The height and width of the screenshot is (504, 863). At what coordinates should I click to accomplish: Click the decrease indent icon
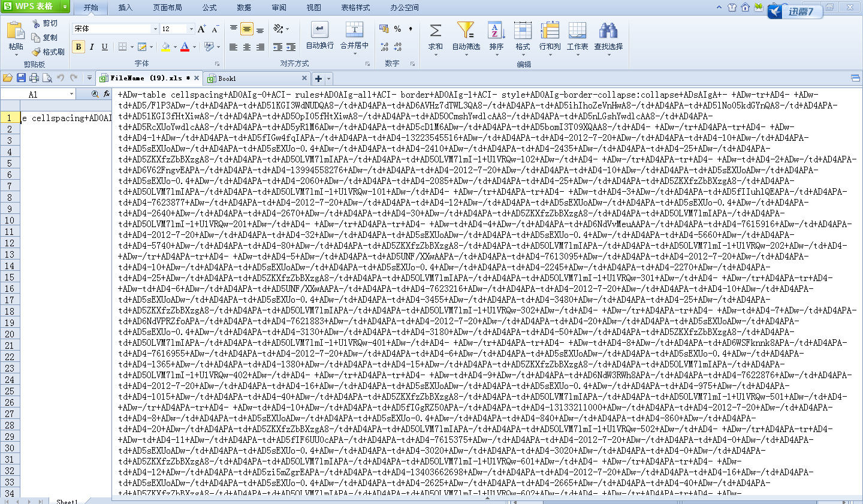277,47
